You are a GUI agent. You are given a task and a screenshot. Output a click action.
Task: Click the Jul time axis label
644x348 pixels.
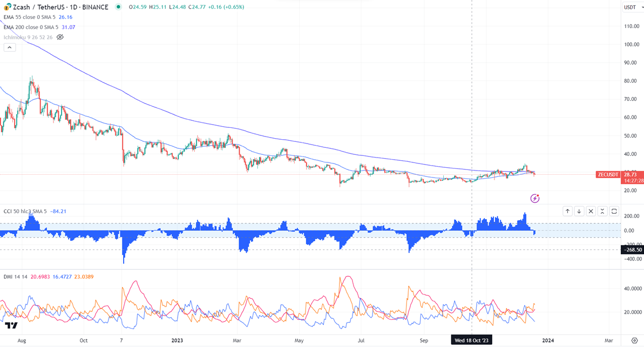[361, 340]
